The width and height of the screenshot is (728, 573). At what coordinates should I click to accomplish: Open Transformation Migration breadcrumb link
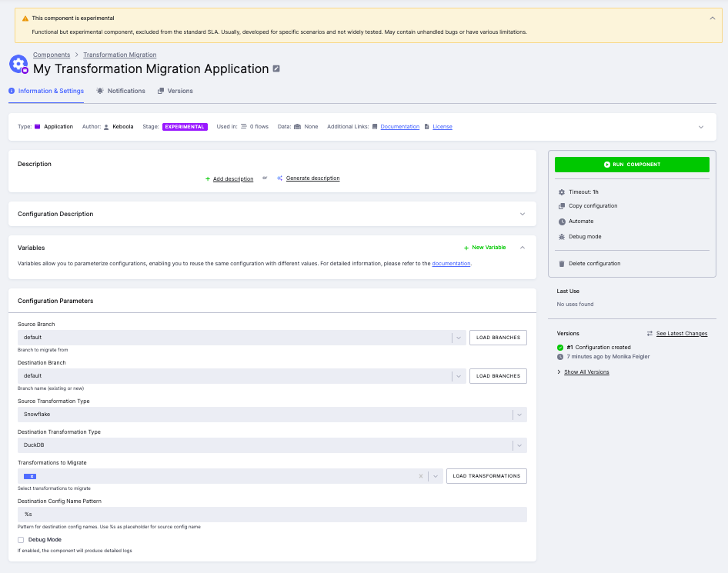[120, 55]
